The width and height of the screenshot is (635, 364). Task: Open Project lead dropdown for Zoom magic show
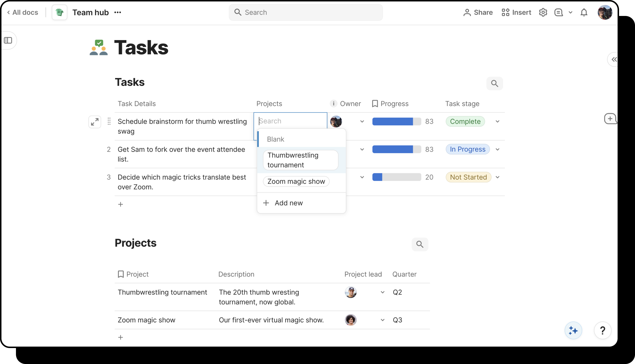pyautogui.click(x=382, y=320)
